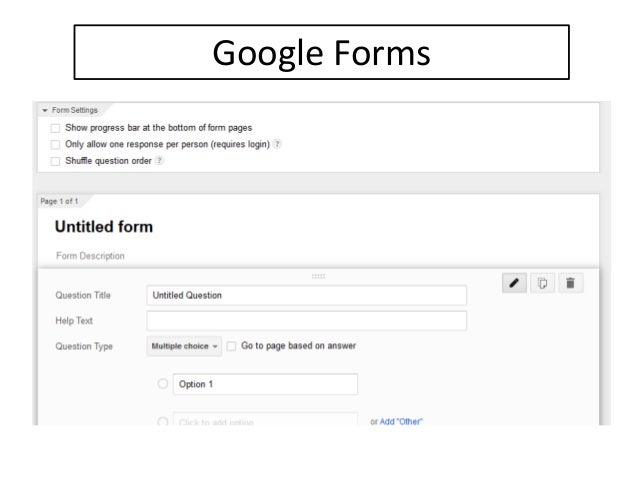
Task: Click the Form Description text
Action: coord(90,256)
